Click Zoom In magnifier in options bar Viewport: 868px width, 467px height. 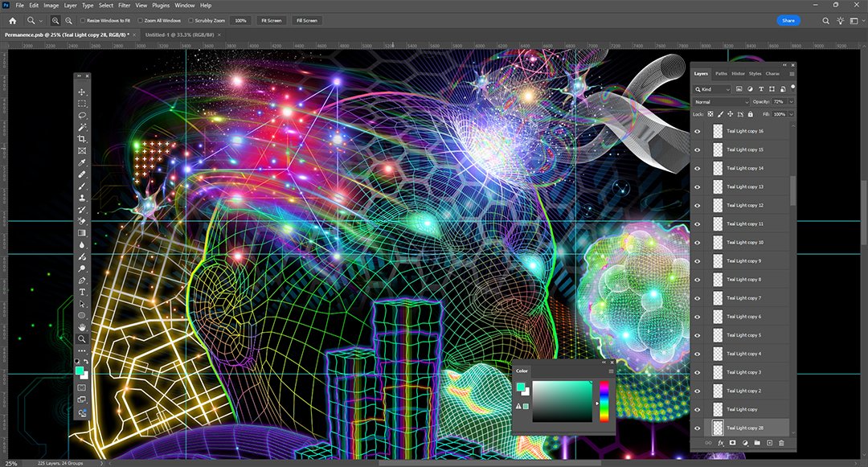click(x=55, y=20)
